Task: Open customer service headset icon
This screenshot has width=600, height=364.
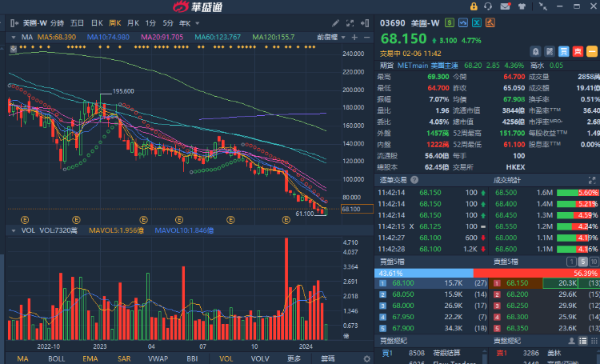Action: 488,6
